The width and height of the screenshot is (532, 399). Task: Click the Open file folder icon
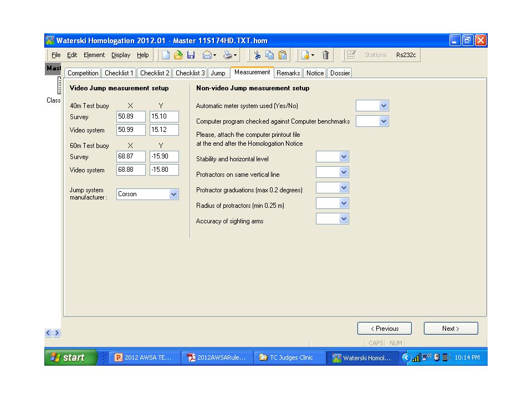pyautogui.click(x=178, y=55)
